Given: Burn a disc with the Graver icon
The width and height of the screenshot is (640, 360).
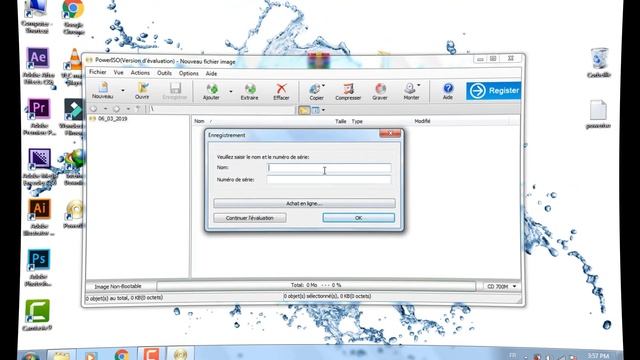Looking at the screenshot, I should pyautogui.click(x=380, y=91).
